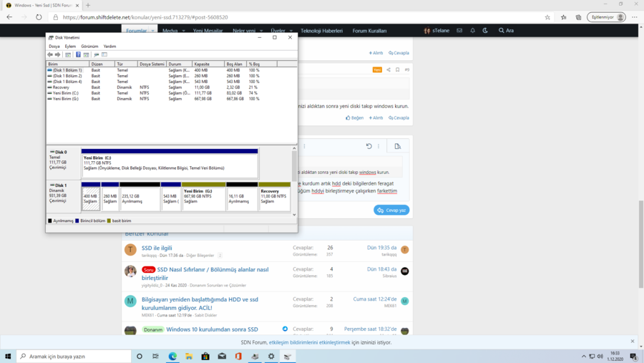
Task: Open Görünüm menu in Disk Management
Action: [89, 47]
